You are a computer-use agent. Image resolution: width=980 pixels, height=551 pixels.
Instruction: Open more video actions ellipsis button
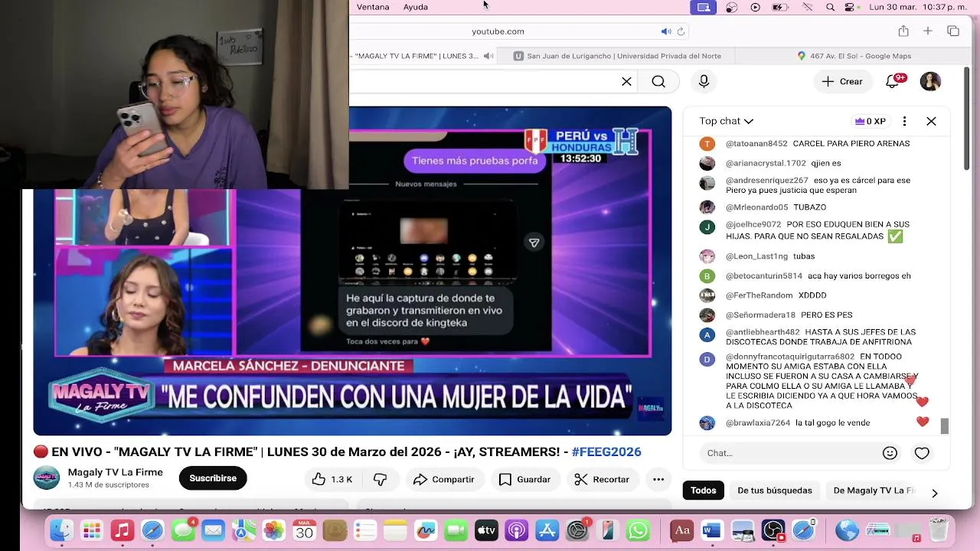[658, 479]
